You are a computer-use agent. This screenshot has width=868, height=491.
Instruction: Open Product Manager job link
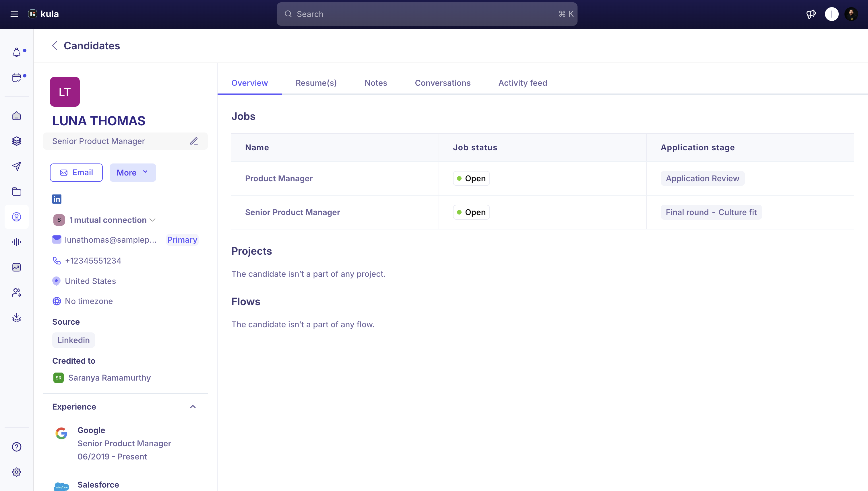(x=279, y=178)
